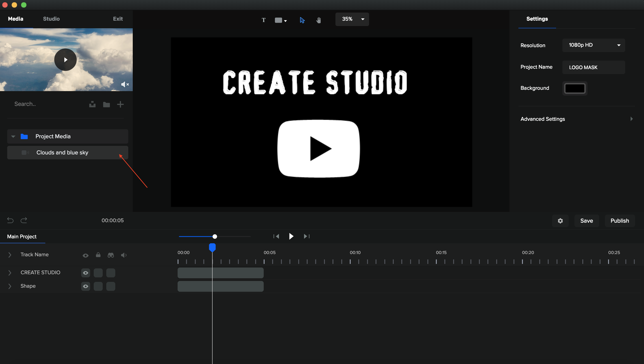The height and width of the screenshot is (364, 644).
Task: Edit the Project Name LOGO MASK field
Action: coord(594,67)
